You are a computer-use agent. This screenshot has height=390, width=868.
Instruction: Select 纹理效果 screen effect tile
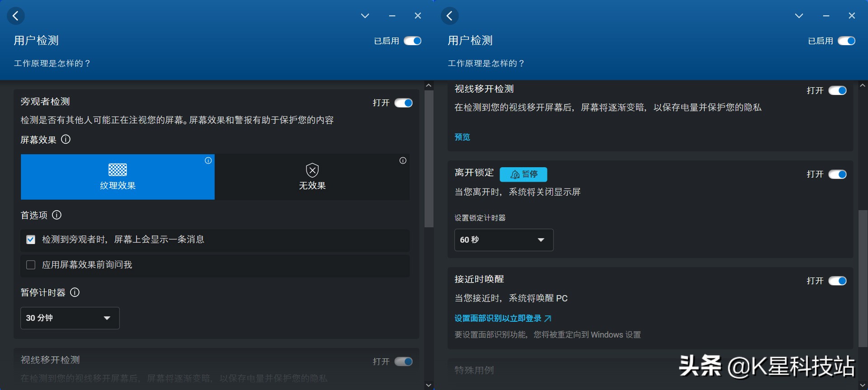pos(118,177)
